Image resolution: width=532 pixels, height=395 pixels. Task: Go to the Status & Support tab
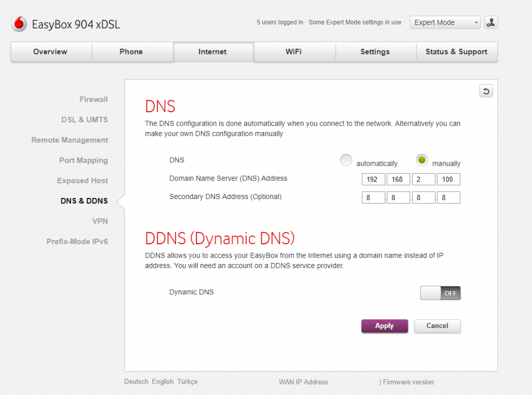pos(456,52)
